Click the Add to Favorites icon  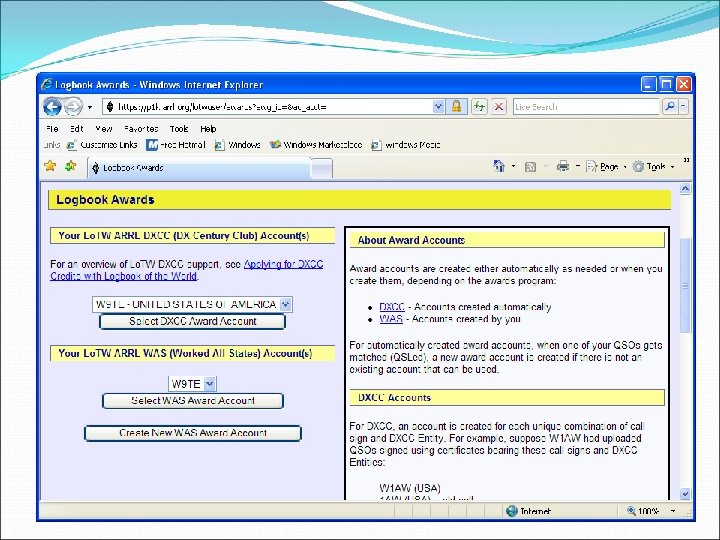(71, 166)
